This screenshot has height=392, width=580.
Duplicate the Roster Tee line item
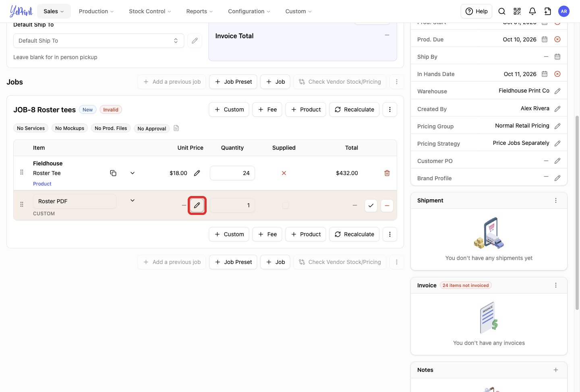(113, 173)
